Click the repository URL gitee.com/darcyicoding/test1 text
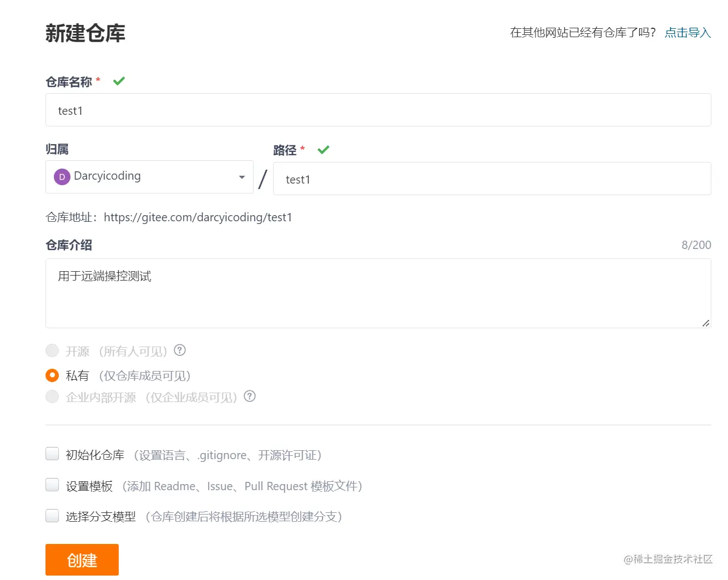The image size is (728, 580). click(x=198, y=217)
